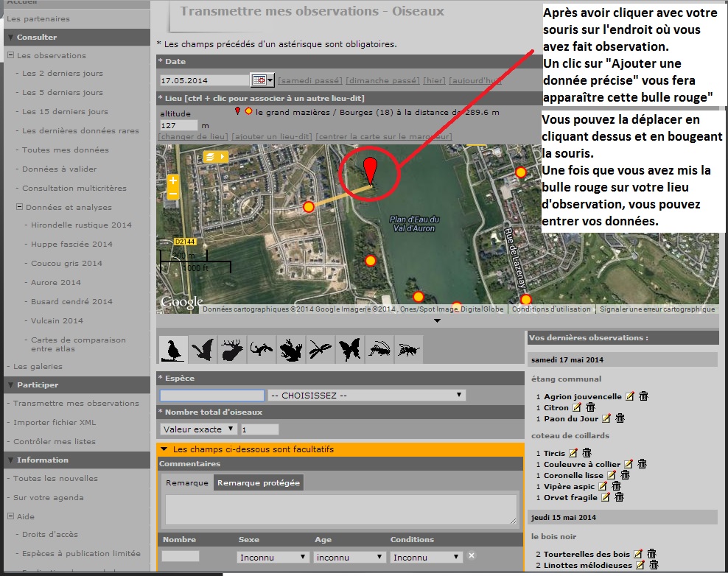This screenshot has height=576, width=728.
Task: Open the Conditions Inconnu dropdown
Action: tap(426, 557)
